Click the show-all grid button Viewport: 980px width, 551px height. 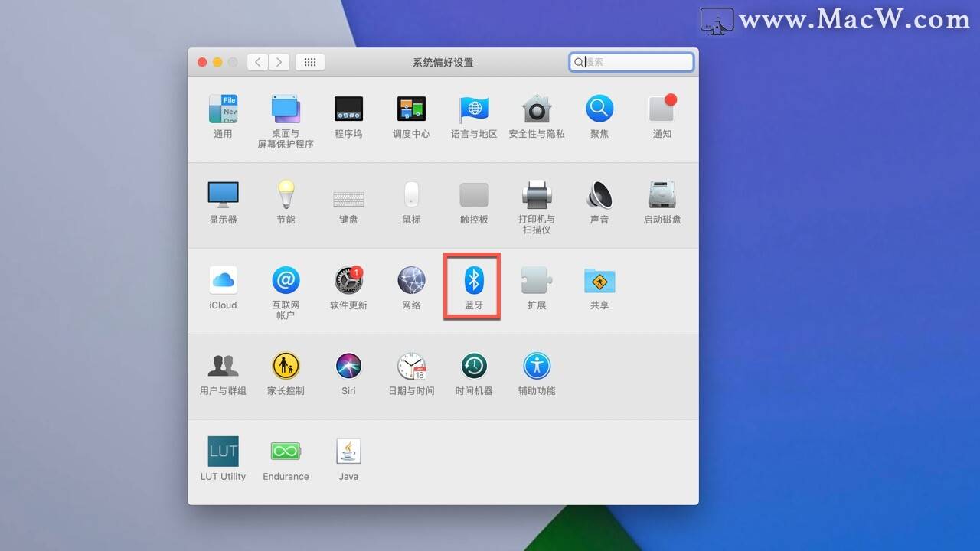click(310, 62)
